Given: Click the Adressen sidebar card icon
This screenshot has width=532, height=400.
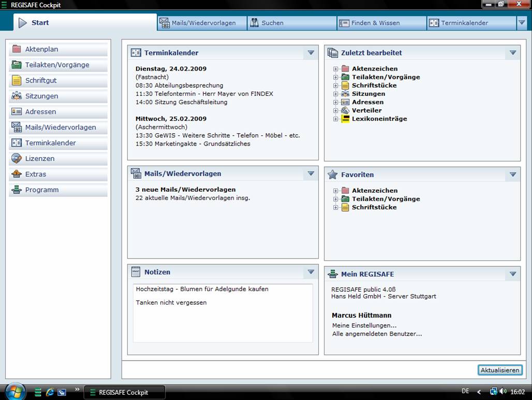Looking at the screenshot, I should tap(16, 111).
